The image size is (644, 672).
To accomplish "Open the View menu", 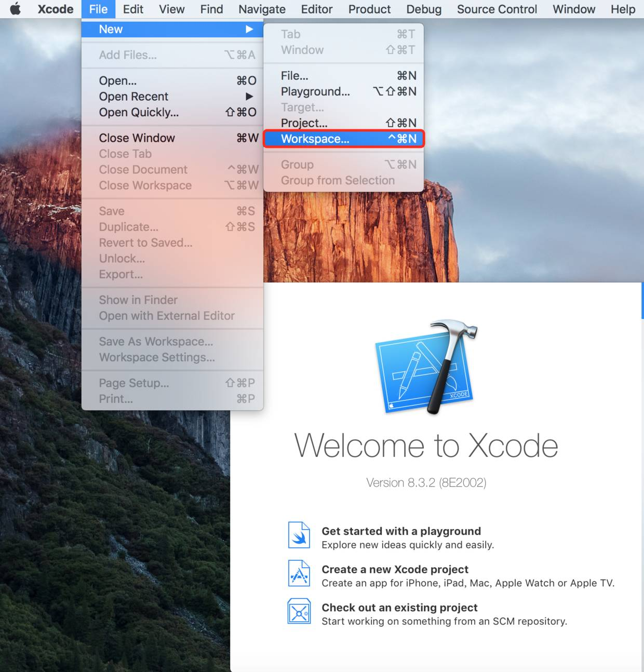I will click(x=172, y=9).
